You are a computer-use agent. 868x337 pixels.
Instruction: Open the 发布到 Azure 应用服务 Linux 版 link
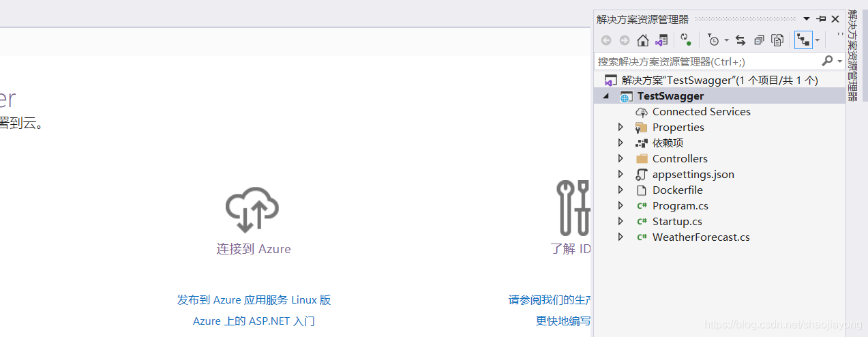(254, 299)
